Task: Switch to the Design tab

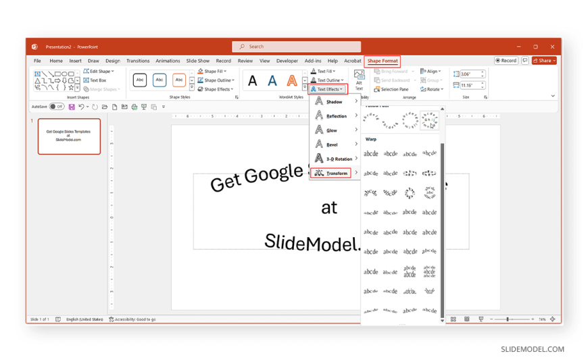Action: pos(112,61)
